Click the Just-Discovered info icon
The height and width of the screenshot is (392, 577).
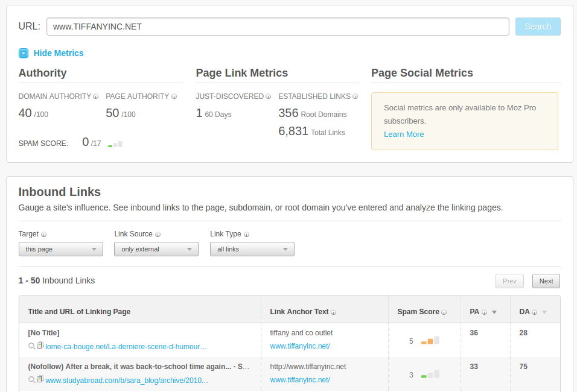(268, 96)
